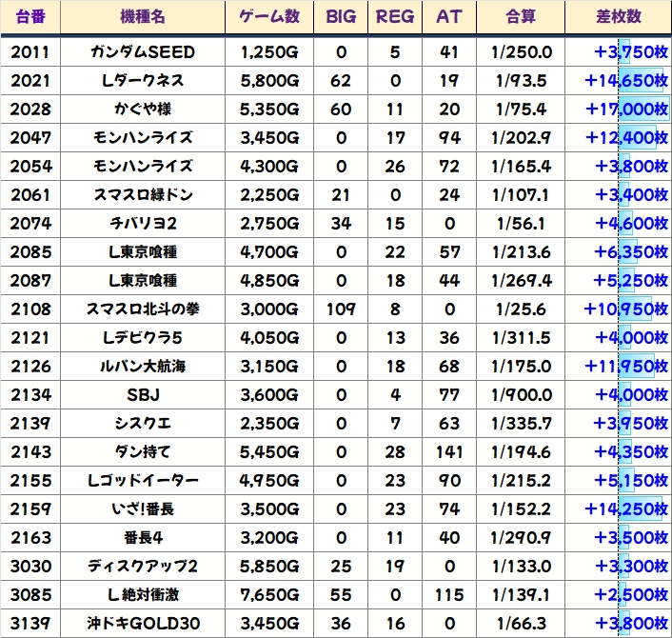Viewport: 672px width, 638px height.
Task: Click the 1/900.0 combined rate
Action: click(x=521, y=395)
